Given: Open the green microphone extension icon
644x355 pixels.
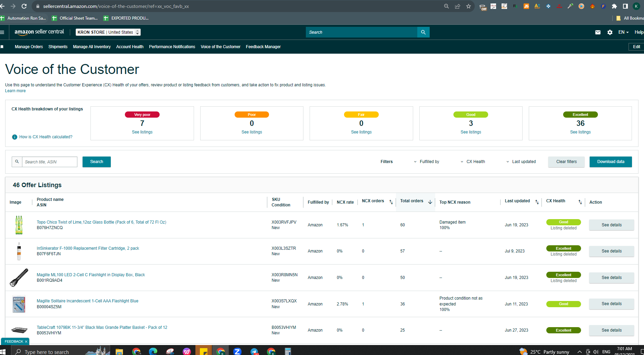Looking at the screenshot, I should click(570, 6).
